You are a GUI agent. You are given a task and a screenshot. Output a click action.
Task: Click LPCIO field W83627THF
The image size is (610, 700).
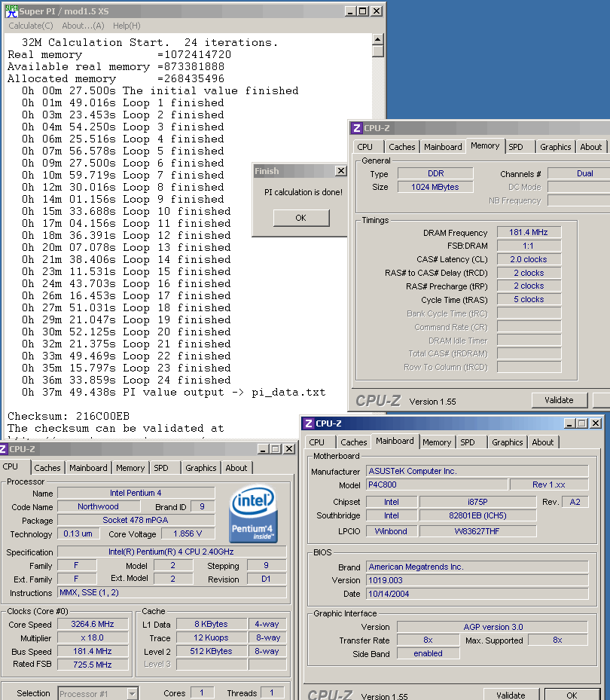coord(477,530)
